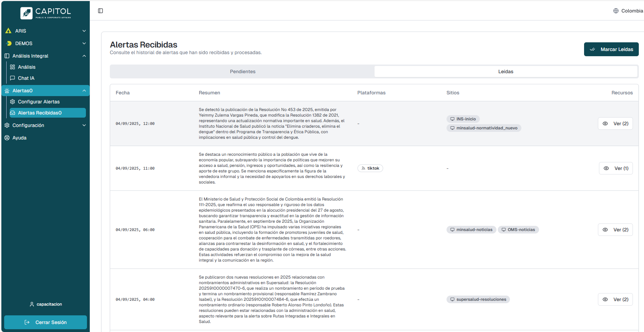Image resolution: width=644 pixels, height=332 pixels.
Task: Click the Alertas Recibidas0 inbox icon
Action: click(x=13, y=113)
